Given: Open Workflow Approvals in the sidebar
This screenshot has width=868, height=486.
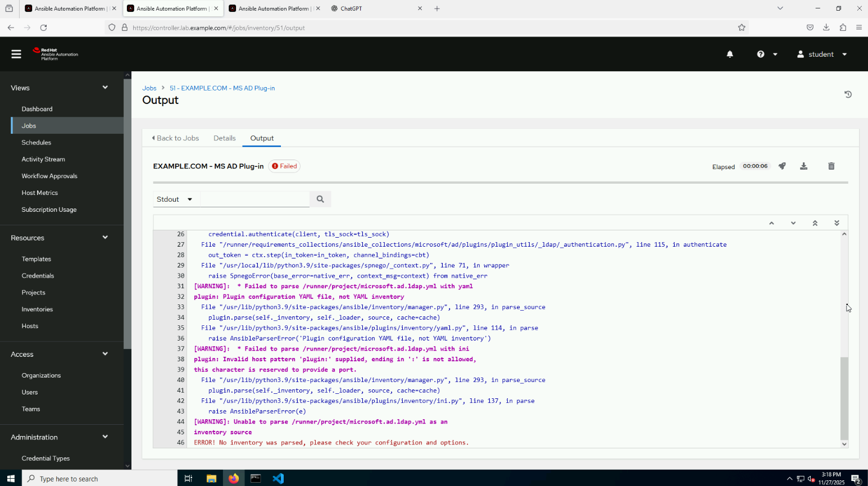Looking at the screenshot, I should pyautogui.click(x=49, y=176).
